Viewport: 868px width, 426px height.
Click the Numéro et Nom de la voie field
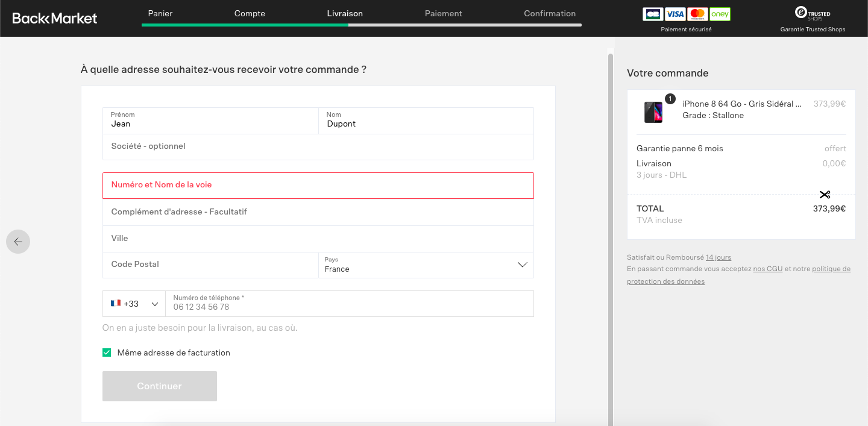(318, 186)
